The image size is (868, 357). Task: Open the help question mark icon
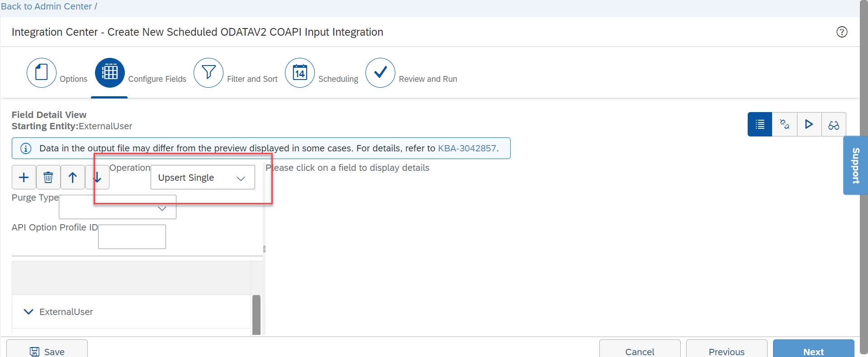[842, 32]
